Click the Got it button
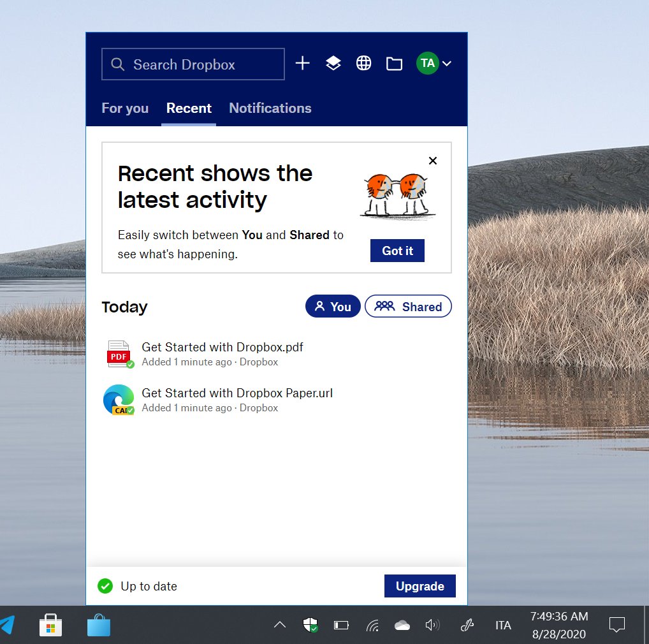This screenshot has height=644, width=649. point(397,251)
